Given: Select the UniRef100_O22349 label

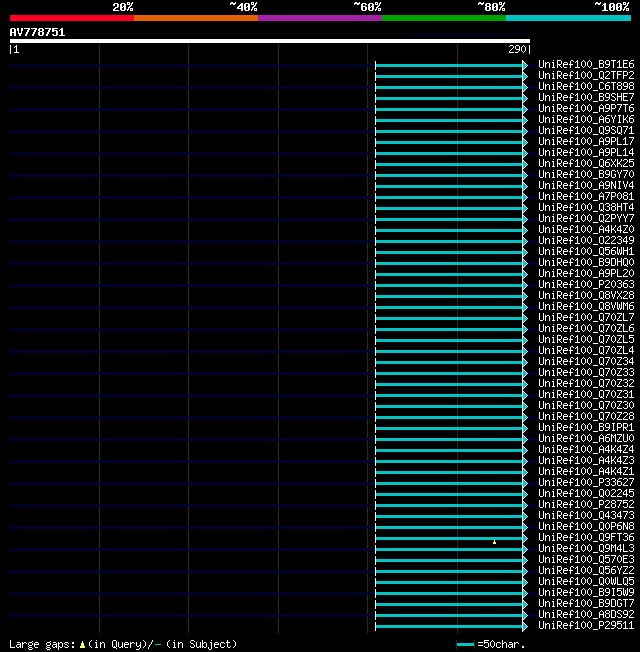Looking at the screenshot, I should pyautogui.click(x=586, y=240).
